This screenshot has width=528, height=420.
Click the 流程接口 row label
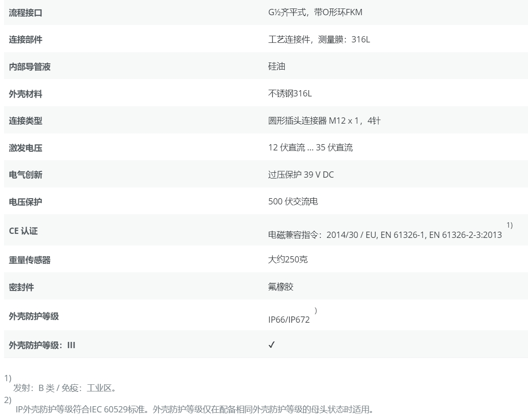pos(25,12)
